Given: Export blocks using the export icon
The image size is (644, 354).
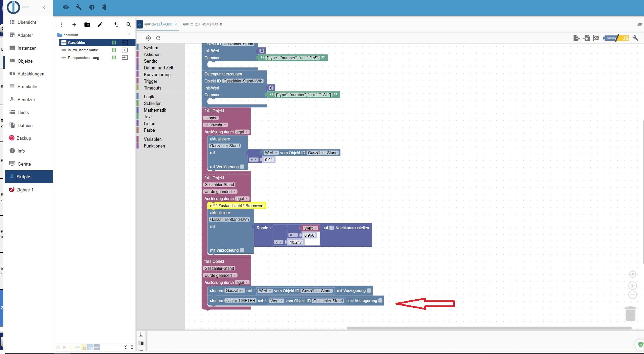Looking at the screenshot, I should pos(577,38).
